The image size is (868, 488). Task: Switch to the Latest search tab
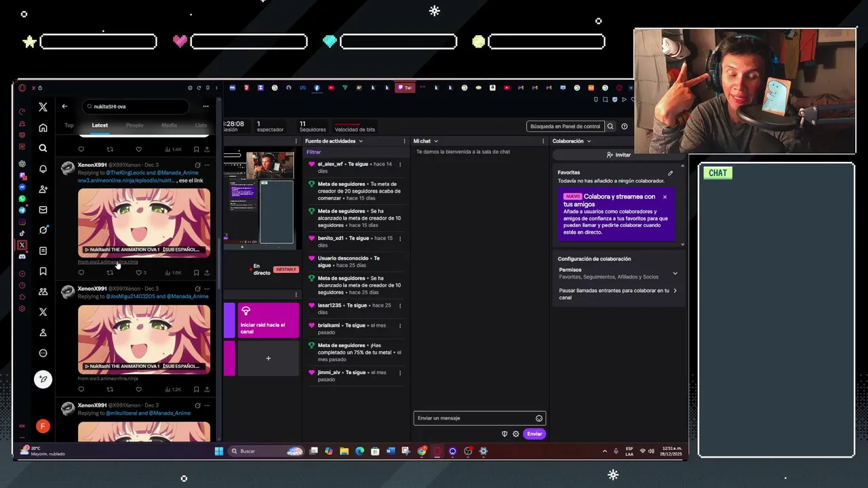(x=100, y=125)
